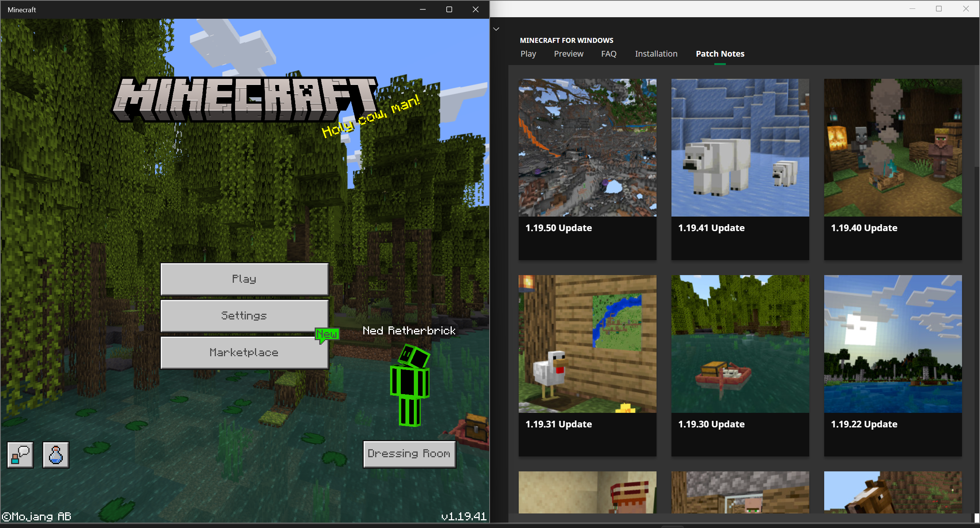Open the Settings menu button

pos(244,316)
